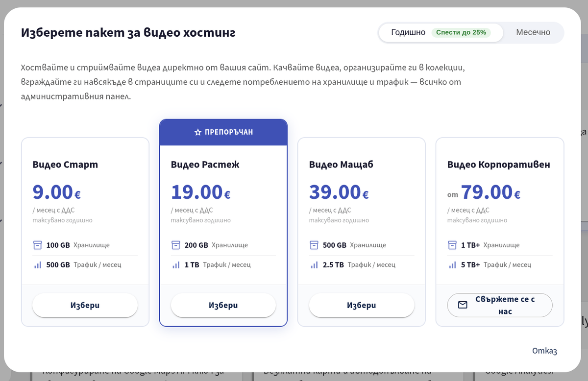
Task: Click the Спести до 25% badge
Action: pos(461,33)
